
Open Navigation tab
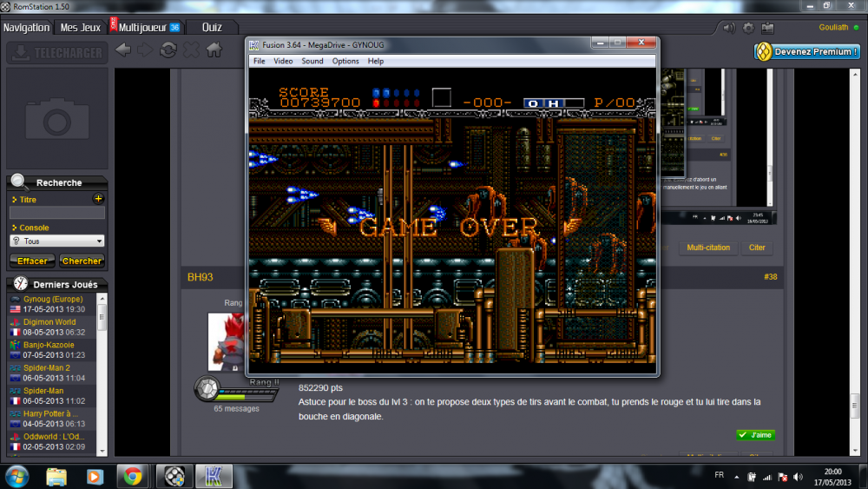[x=27, y=27]
